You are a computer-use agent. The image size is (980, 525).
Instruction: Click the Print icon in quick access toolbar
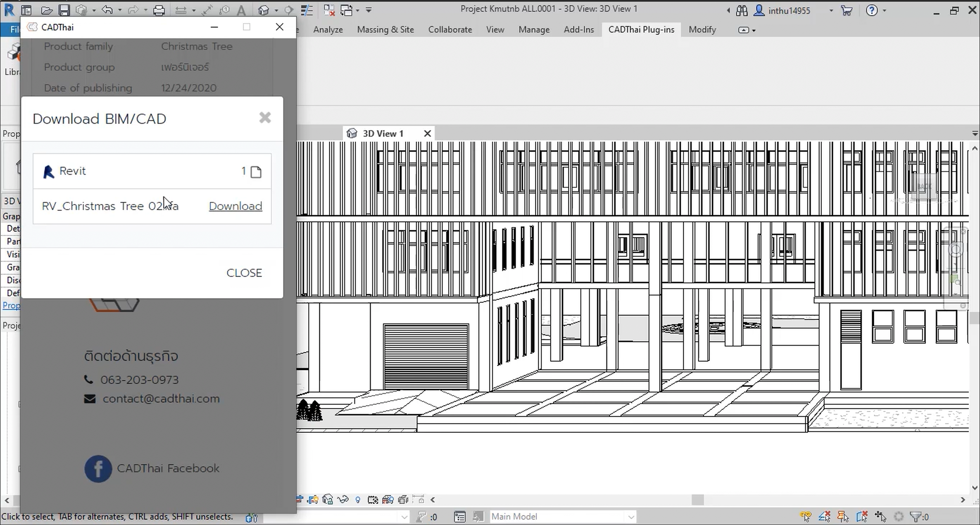(x=159, y=10)
